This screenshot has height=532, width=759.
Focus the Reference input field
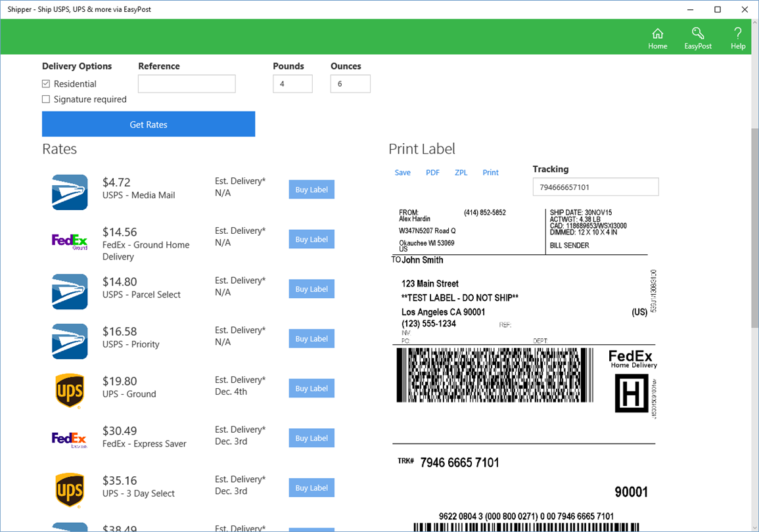tap(187, 83)
